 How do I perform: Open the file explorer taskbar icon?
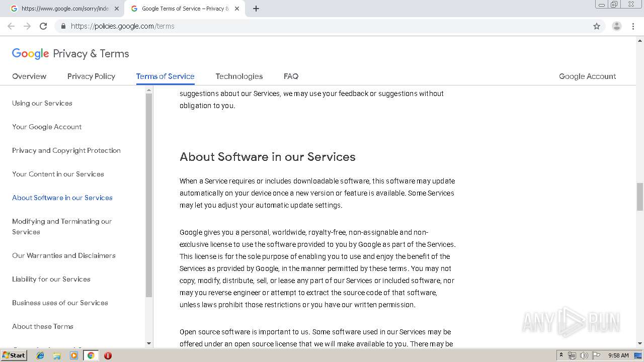(57, 355)
